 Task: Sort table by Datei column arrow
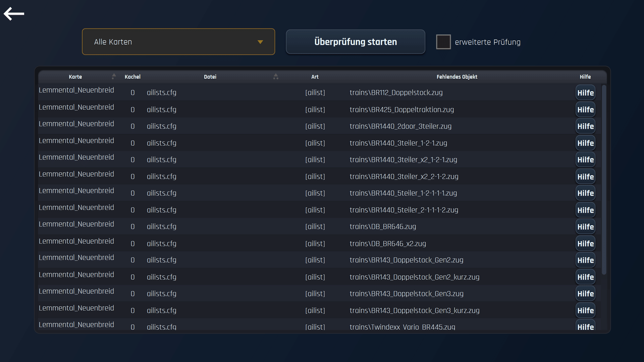pos(276,76)
